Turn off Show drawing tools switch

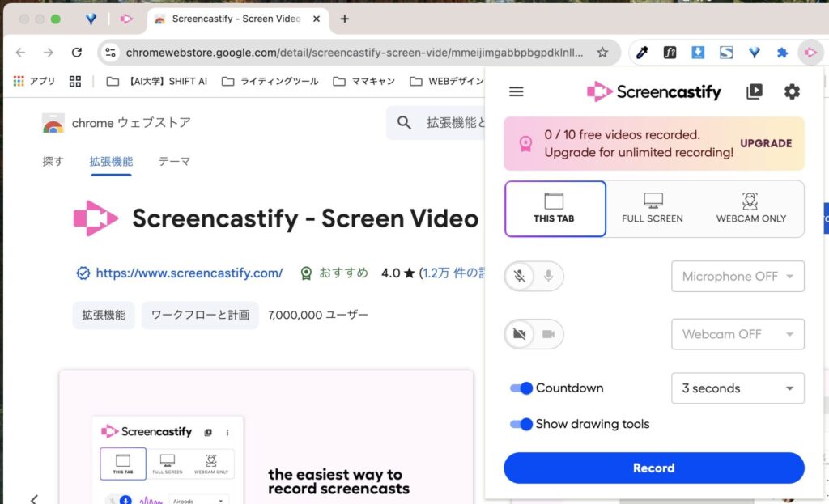click(x=521, y=424)
